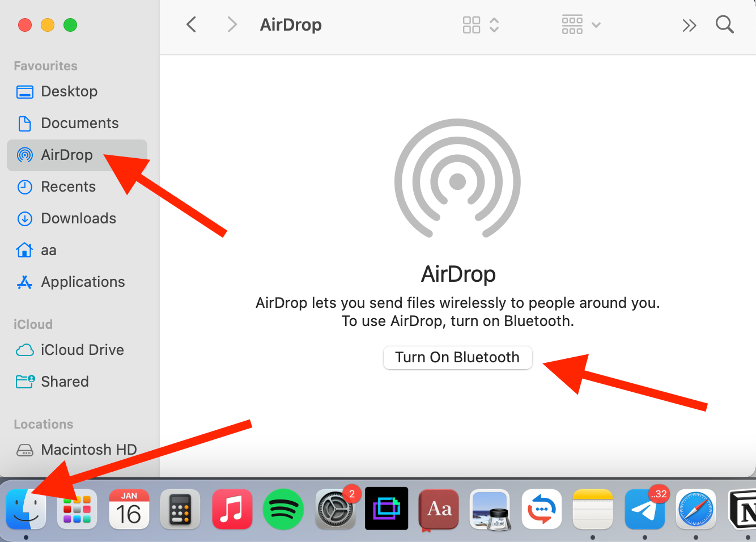Go forward with the right chevron

(x=232, y=24)
